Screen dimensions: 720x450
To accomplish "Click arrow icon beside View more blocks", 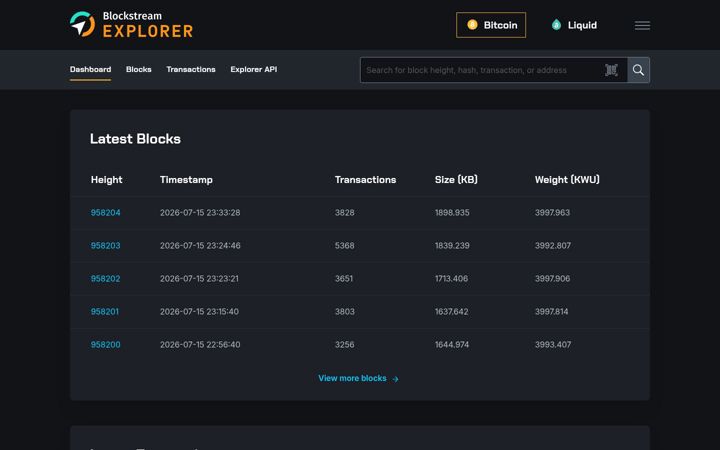I will (395, 379).
